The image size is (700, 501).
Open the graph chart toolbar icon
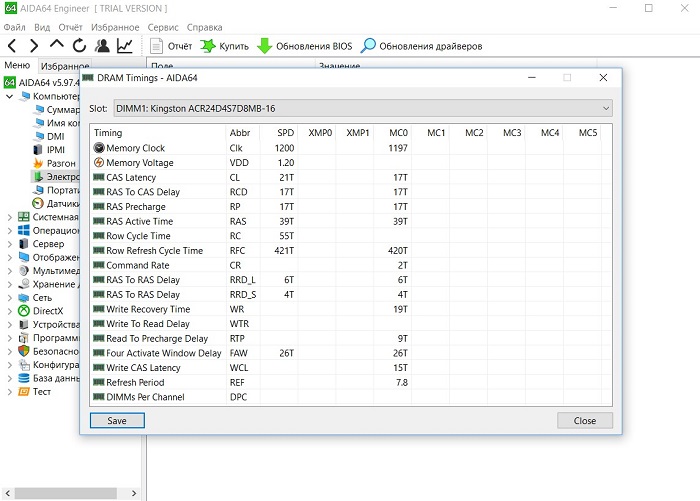[125, 46]
